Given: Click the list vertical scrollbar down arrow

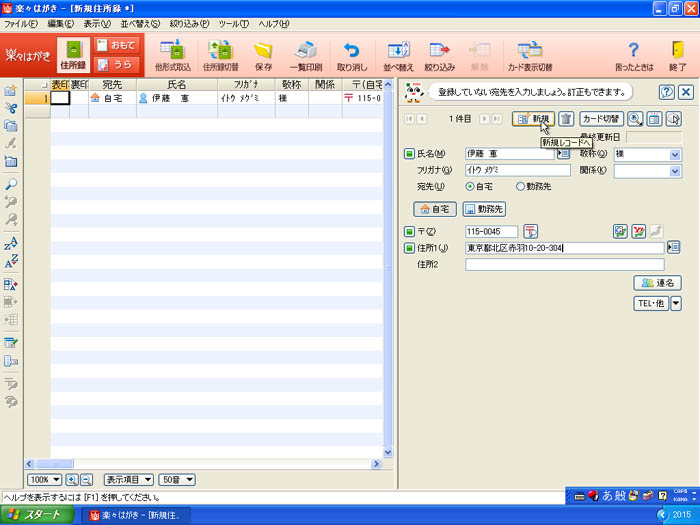Looking at the screenshot, I should [388, 452].
